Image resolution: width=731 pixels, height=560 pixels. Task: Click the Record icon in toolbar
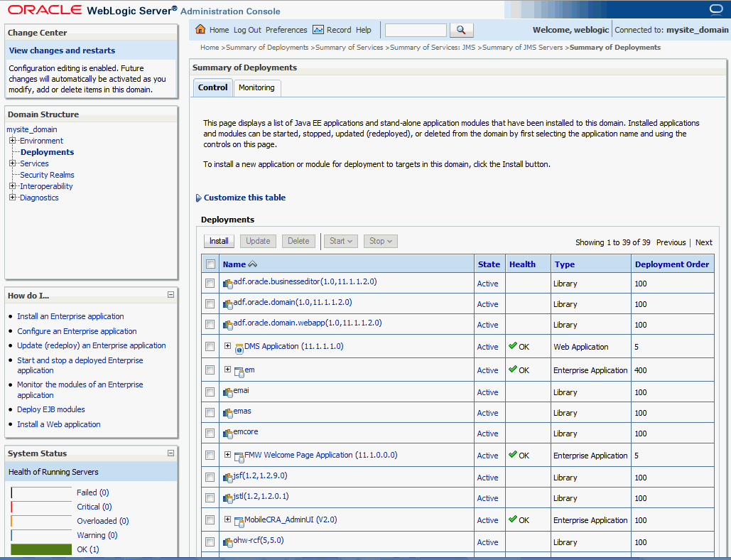pos(318,30)
